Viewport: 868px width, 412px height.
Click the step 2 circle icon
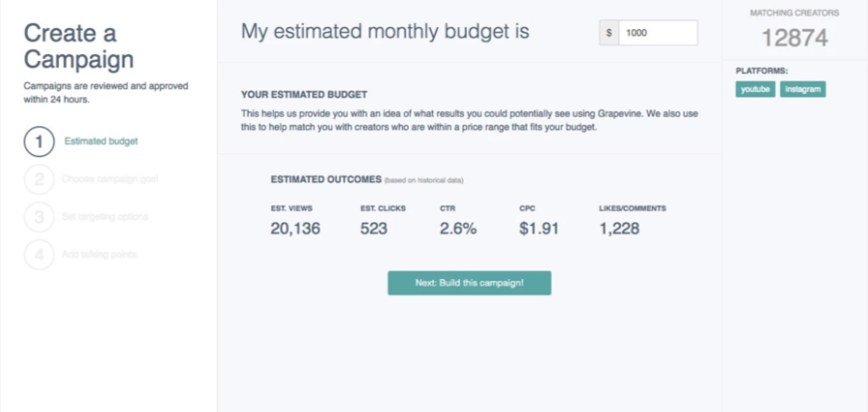39,179
